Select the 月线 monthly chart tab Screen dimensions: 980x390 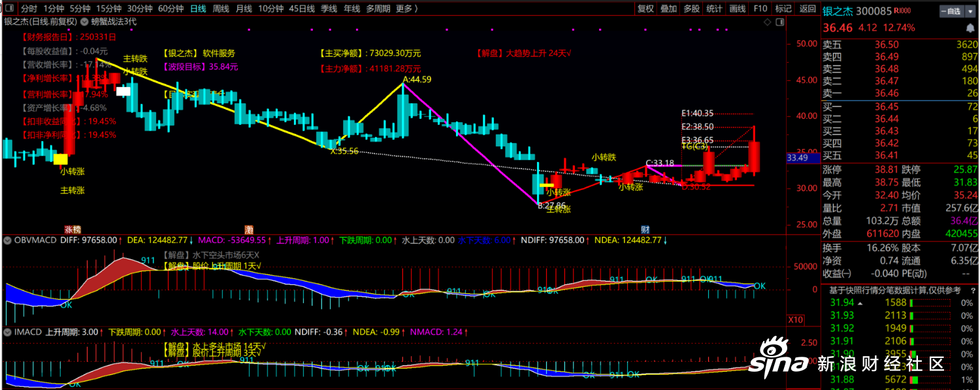(x=244, y=9)
